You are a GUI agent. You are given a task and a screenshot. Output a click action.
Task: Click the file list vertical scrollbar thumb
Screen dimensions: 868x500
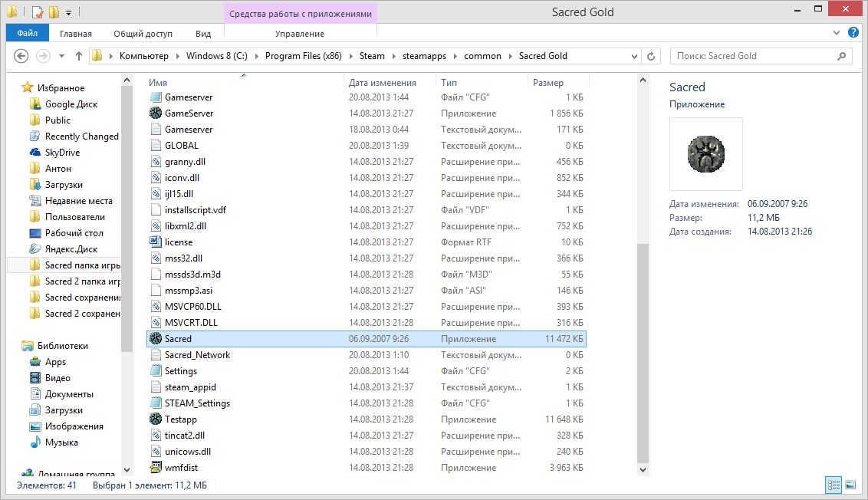[643, 353]
